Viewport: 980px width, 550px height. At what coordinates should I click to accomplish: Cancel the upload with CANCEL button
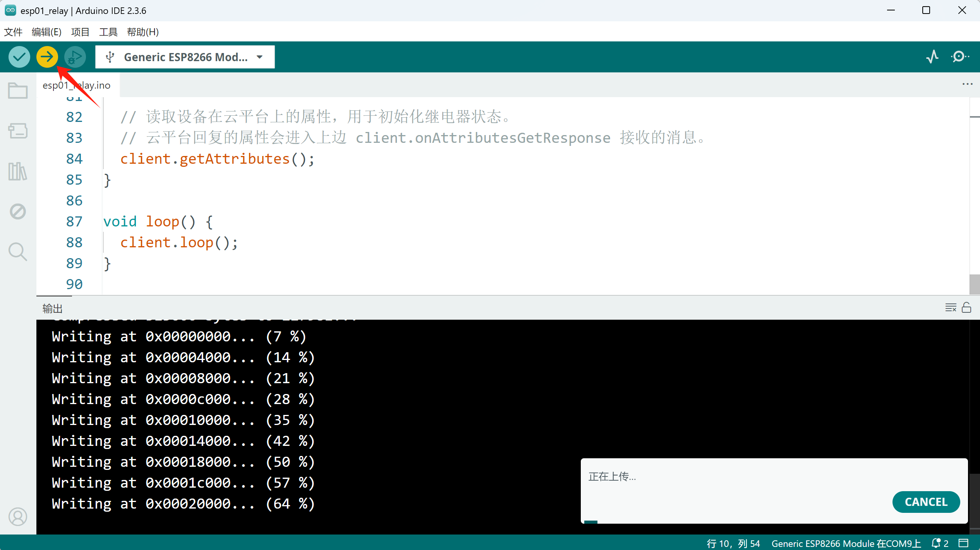(926, 502)
